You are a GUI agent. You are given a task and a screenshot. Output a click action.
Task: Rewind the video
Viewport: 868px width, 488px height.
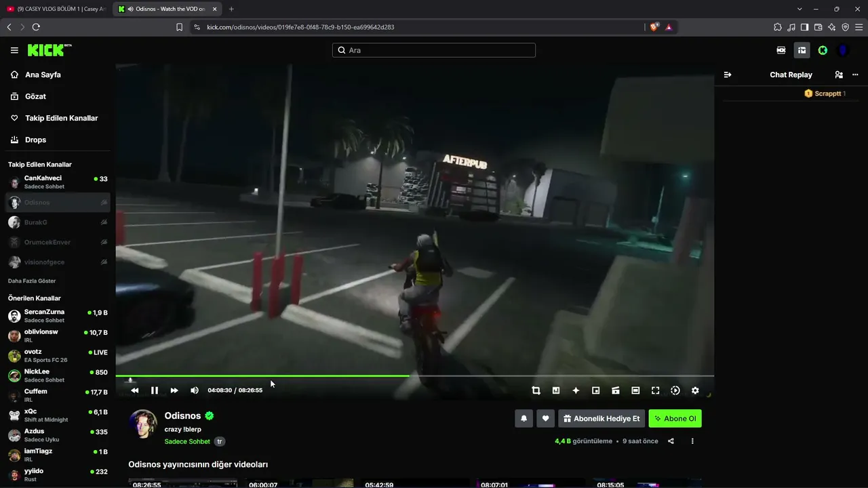(x=135, y=390)
